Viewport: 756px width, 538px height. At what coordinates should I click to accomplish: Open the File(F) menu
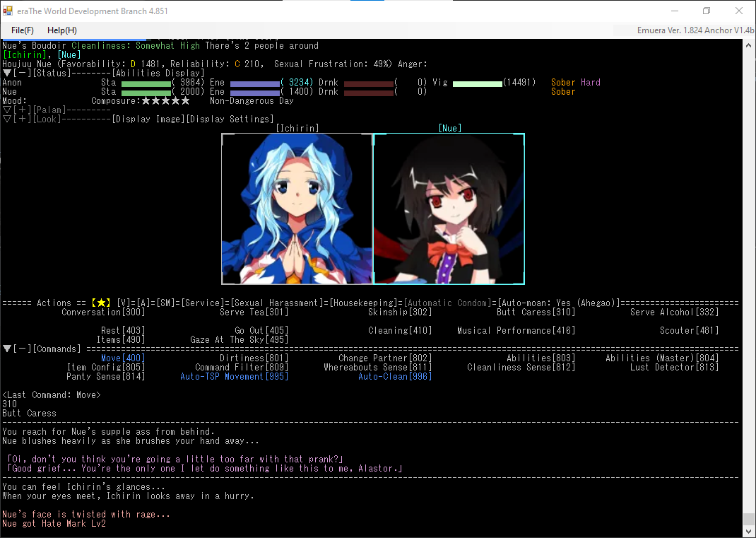[23, 30]
